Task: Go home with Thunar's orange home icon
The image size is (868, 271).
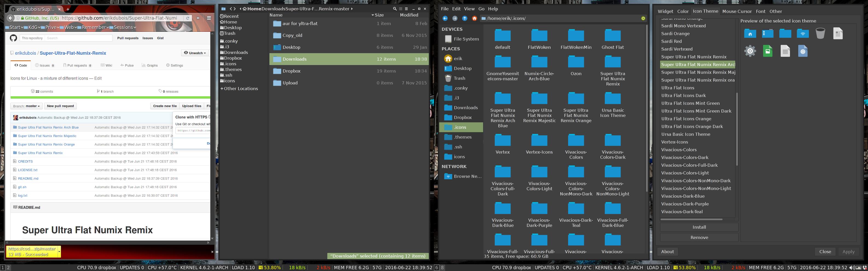Action: [x=474, y=18]
